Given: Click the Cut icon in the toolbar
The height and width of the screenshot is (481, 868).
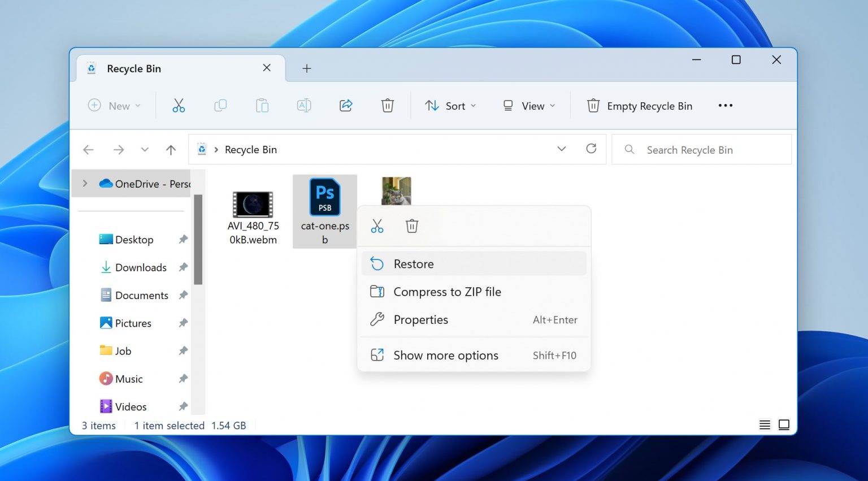Looking at the screenshot, I should tap(179, 105).
